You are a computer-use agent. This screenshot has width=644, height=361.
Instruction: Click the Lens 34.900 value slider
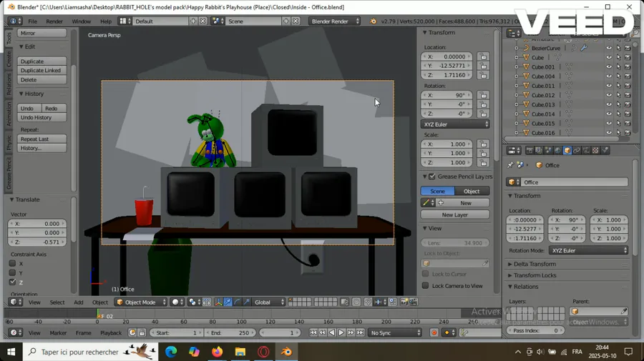tap(454, 243)
